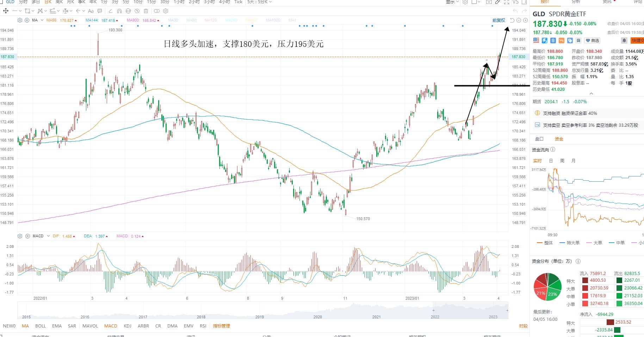The width and height of the screenshot is (644, 337).
Task: Expand the MA indicator selector dropdown
Action: pos(42,20)
